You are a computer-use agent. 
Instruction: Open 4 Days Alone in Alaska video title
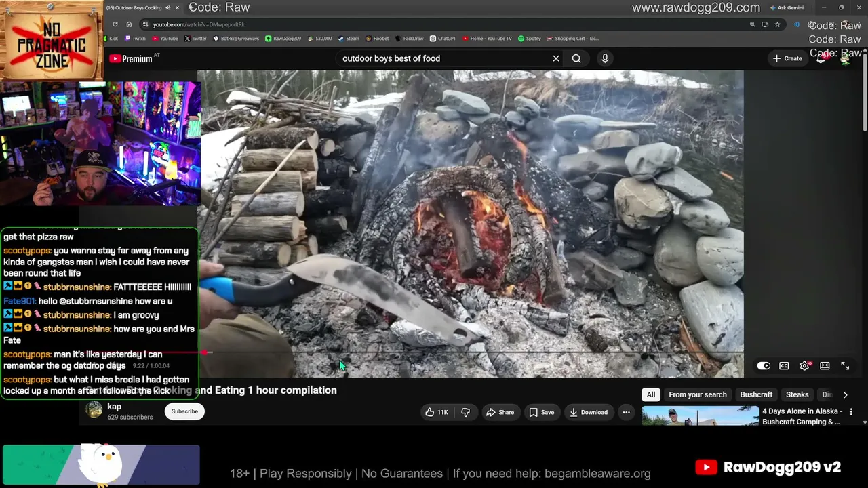802,416
